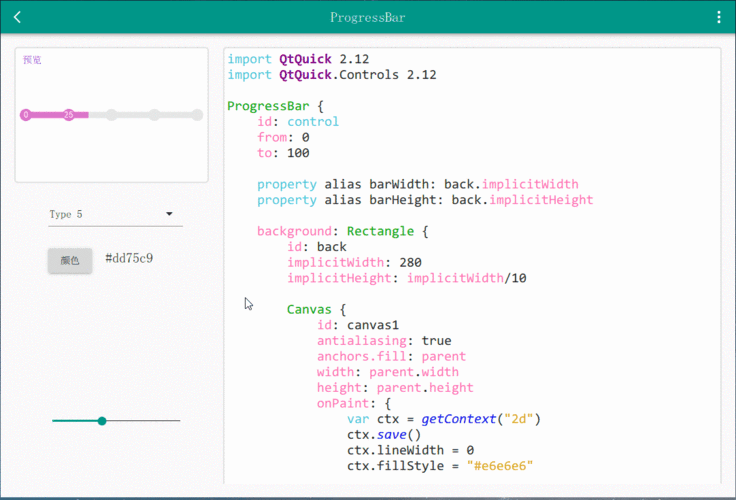Open the Type 5 dropdown
Image resolution: width=736 pixels, height=500 pixels.
[x=115, y=215]
